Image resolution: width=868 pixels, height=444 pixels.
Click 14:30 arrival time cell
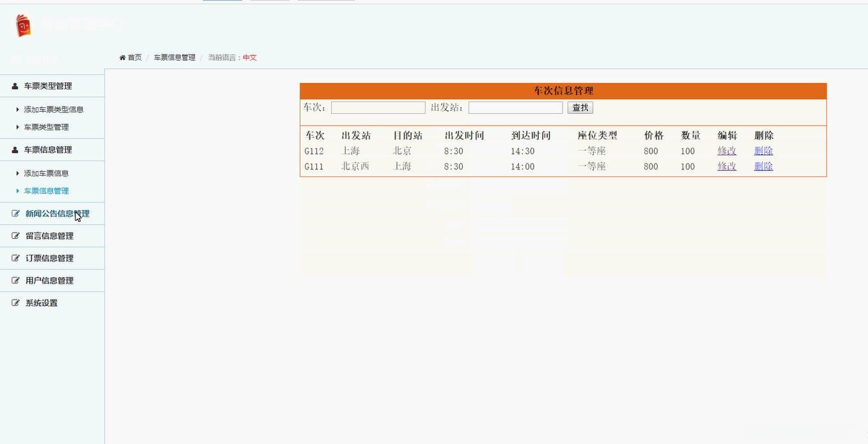pyautogui.click(x=522, y=151)
